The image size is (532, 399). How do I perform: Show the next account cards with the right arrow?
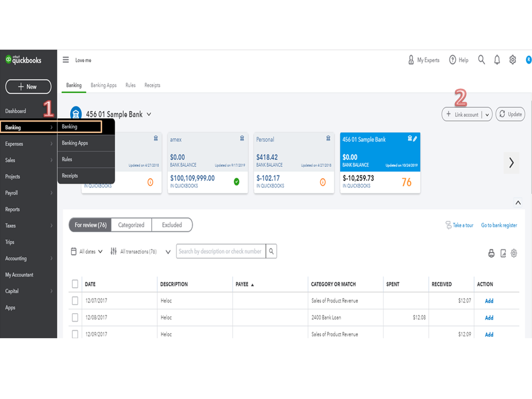pyautogui.click(x=511, y=163)
